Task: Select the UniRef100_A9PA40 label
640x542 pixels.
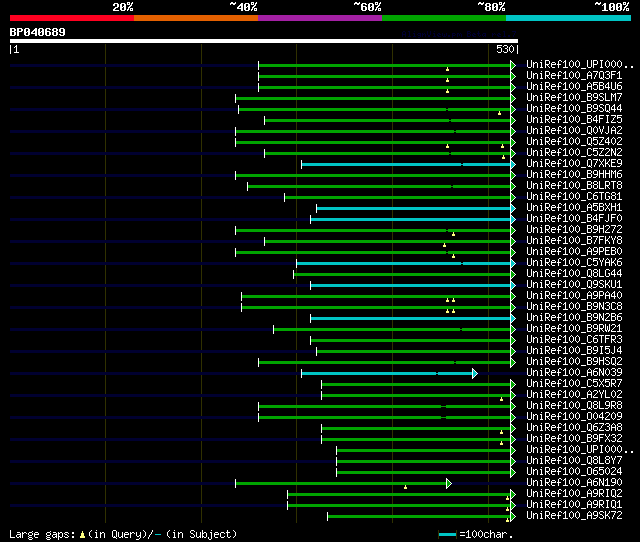Action: [x=574, y=296]
